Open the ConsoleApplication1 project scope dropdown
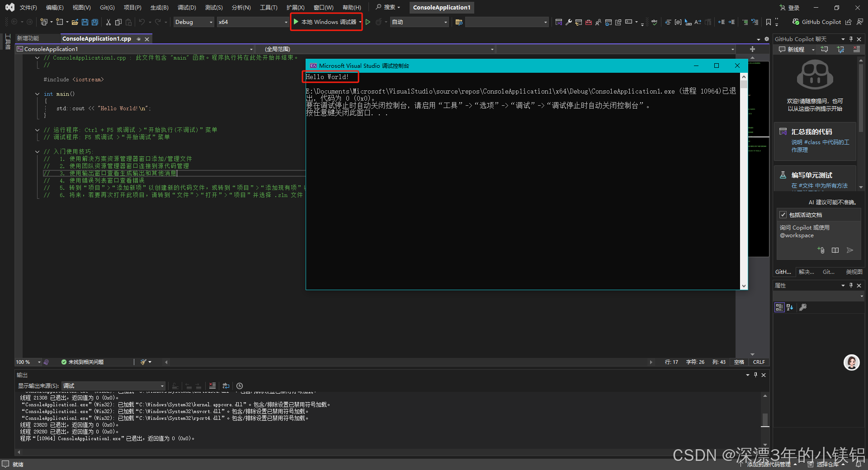Image resolution: width=868 pixels, height=470 pixels. (135, 49)
